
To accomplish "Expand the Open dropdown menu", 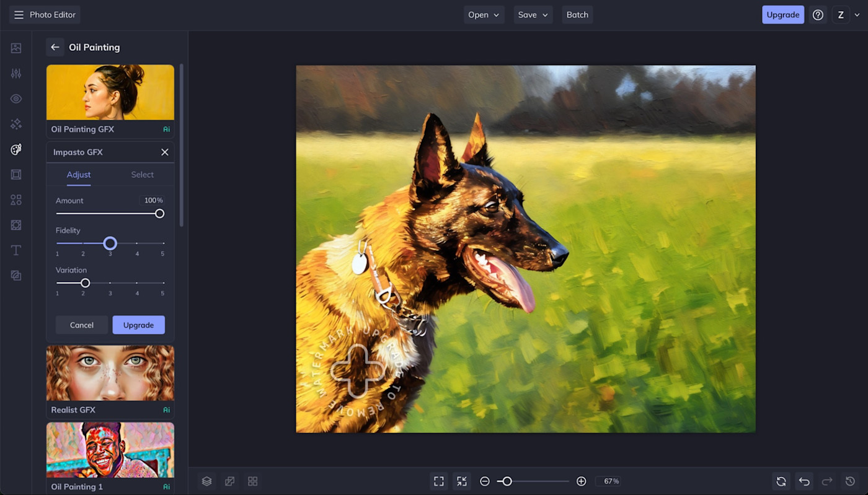I will (x=484, y=15).
